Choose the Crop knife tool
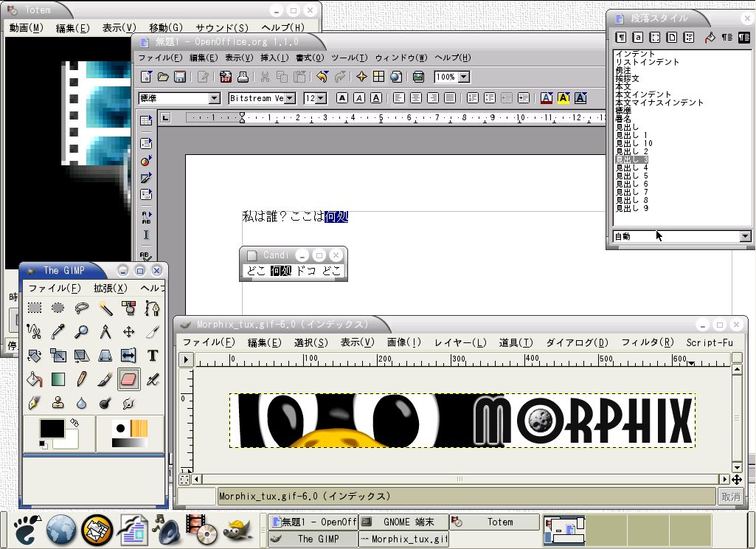The height and width of the screenshot is (549, 756). tap(153, 331)
